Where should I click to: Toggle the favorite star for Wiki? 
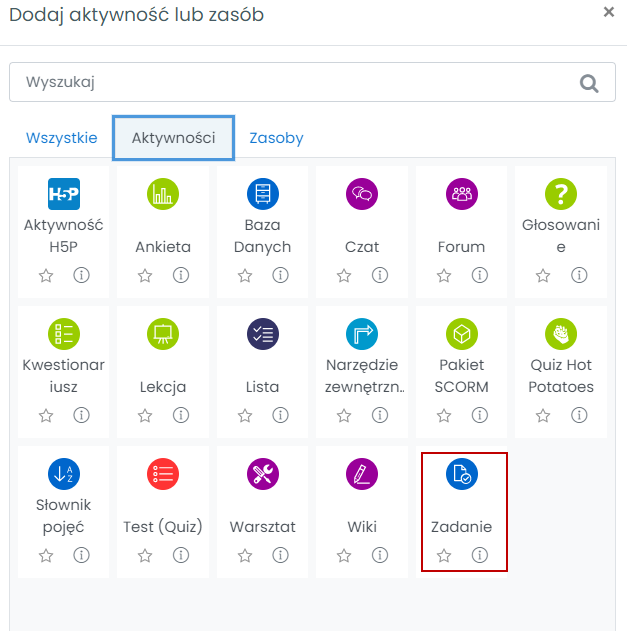344,555
